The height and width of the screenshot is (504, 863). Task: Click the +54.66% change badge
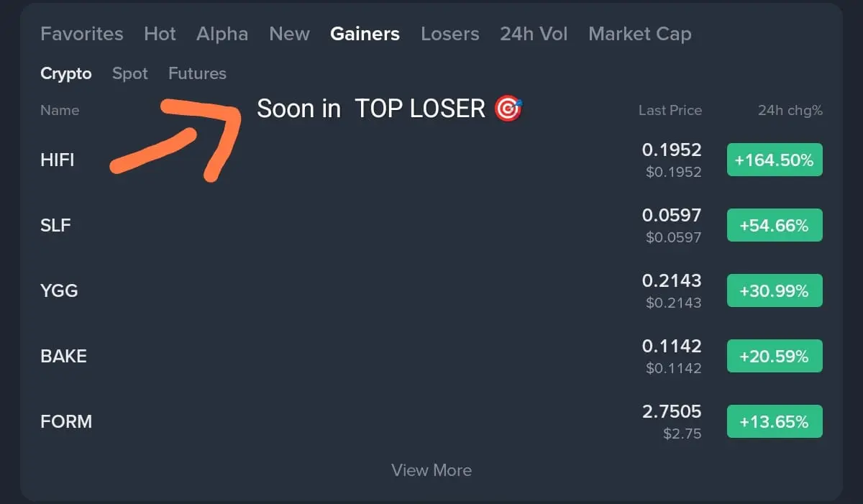point(775,225)
